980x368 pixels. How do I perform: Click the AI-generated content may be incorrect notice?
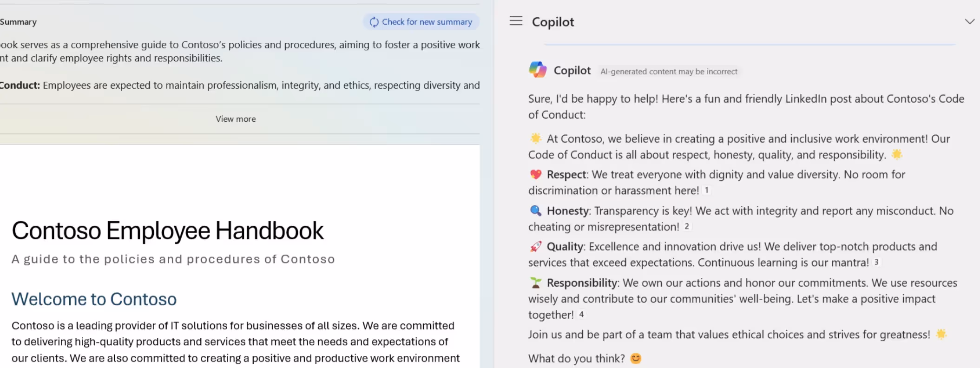(669, 72)
